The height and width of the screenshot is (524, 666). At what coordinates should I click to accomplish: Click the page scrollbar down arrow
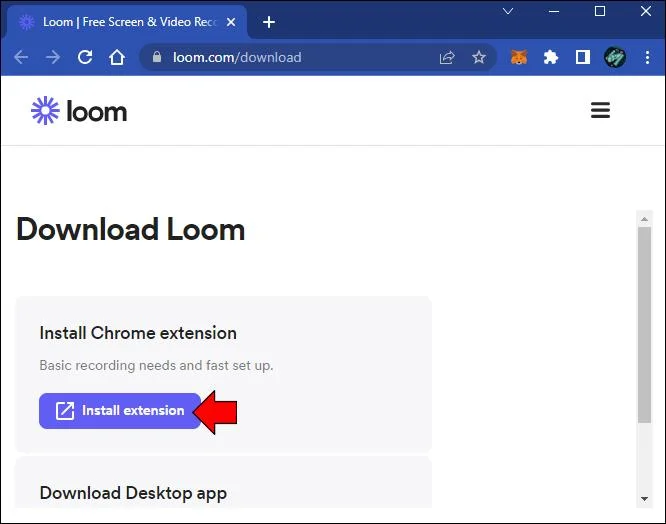(644, 499)
